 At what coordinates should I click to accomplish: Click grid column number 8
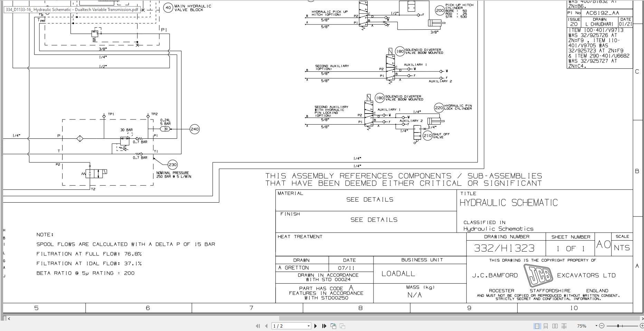click(x=360, y=308)
